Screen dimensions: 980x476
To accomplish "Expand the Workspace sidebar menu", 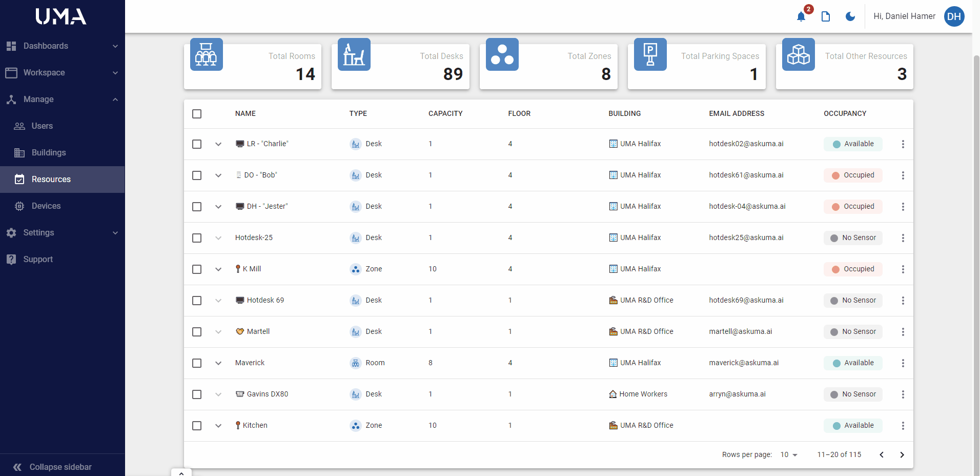I will point(63,73).
